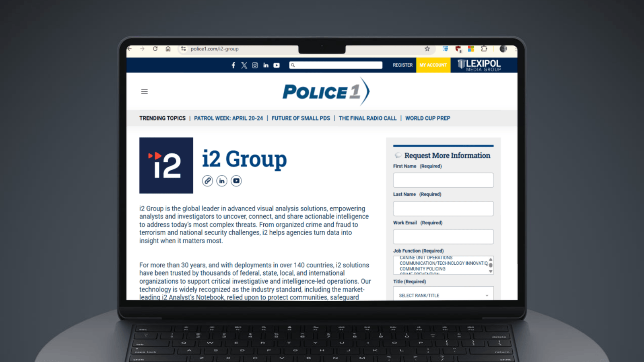This screenshot has width=644, height=362.
Task: Click the Trending Topics label
Action: [162, 118]
